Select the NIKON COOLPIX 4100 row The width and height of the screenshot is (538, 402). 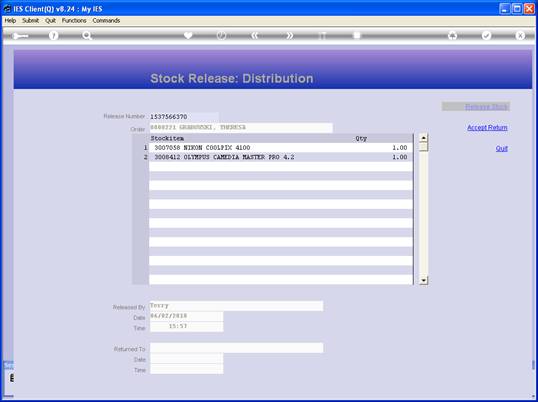click(281, 148)
